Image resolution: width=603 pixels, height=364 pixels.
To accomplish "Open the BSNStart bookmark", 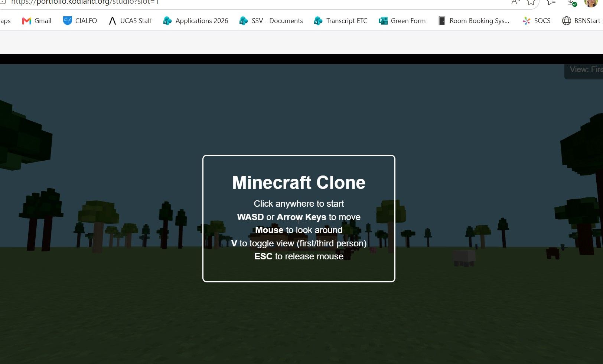I will pos(581,21).
